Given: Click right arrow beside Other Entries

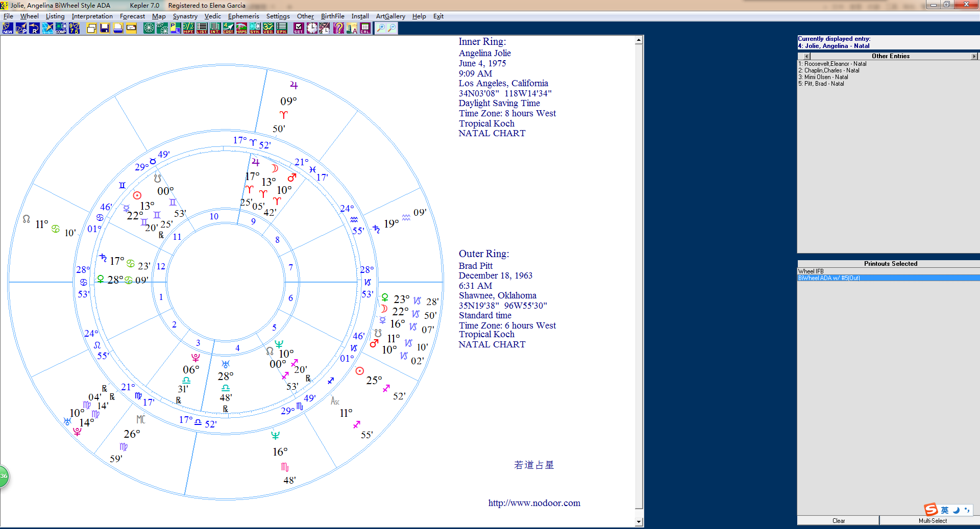Looking at the screenshot, I should click(x=974, y=56).
